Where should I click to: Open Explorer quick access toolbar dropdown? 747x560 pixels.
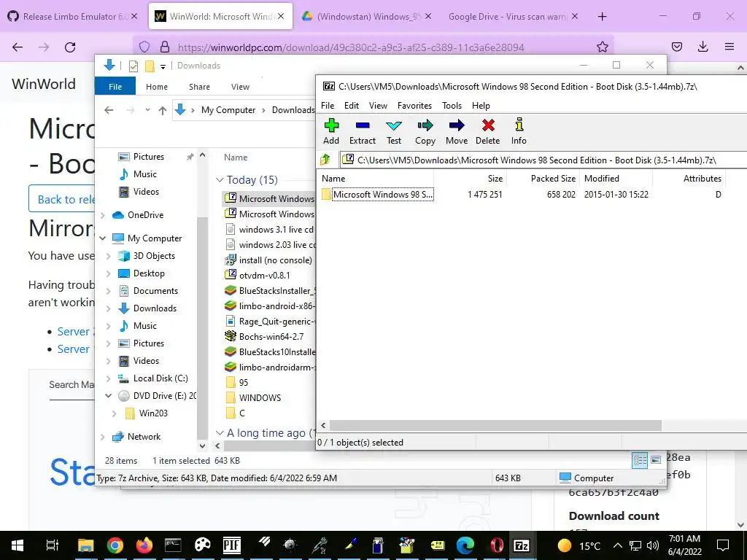click(x=163, y=66)
